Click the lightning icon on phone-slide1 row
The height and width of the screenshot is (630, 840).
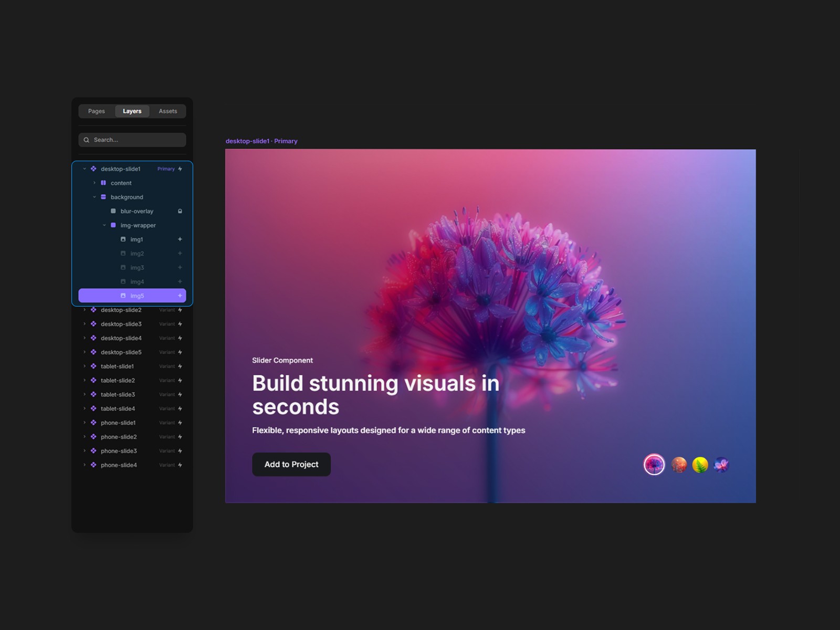point(180,423)
